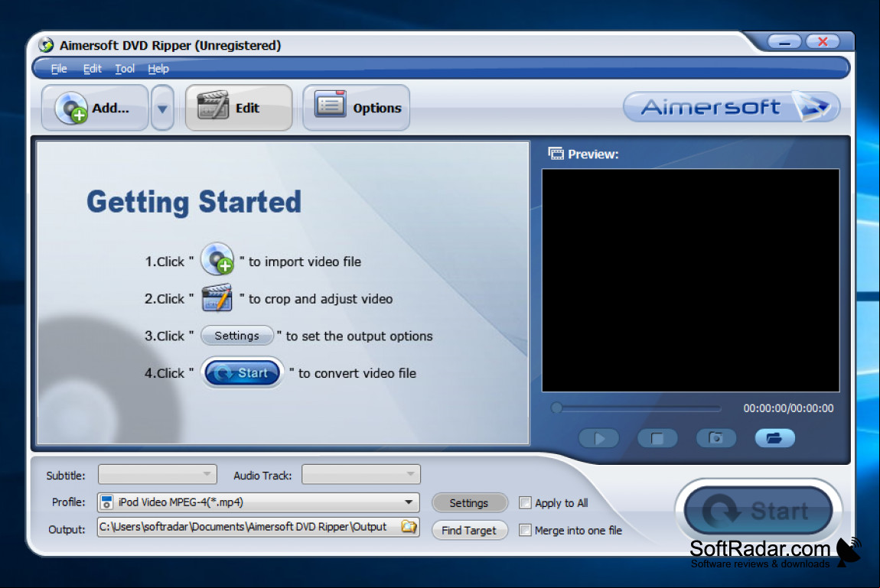
Task: Click the app icon in the title bar
Action: click(x=46, y=45)
